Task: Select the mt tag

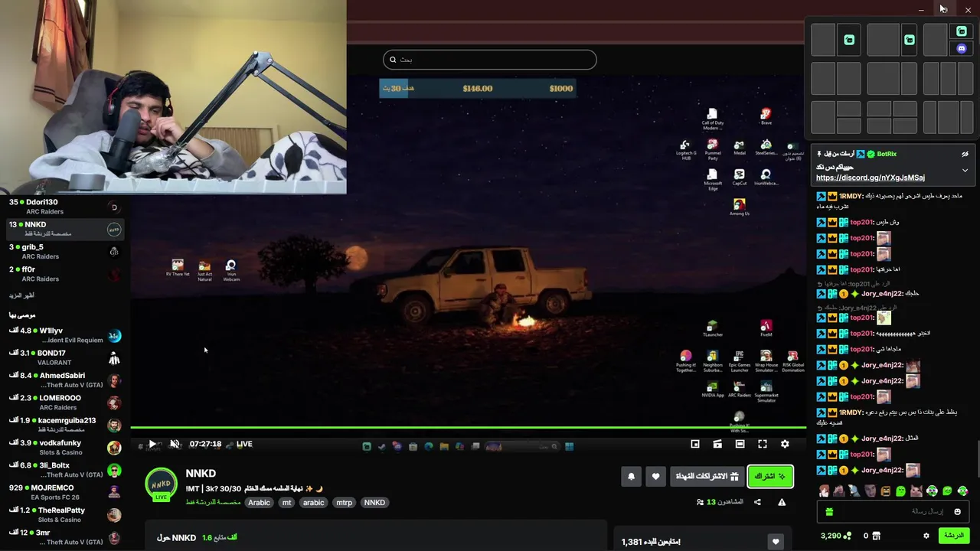Action: point(286,503)
